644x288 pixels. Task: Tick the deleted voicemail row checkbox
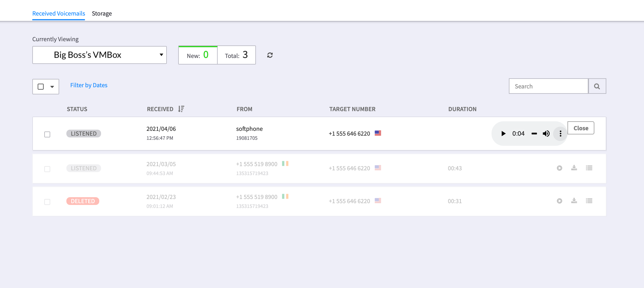click(47, 202)
